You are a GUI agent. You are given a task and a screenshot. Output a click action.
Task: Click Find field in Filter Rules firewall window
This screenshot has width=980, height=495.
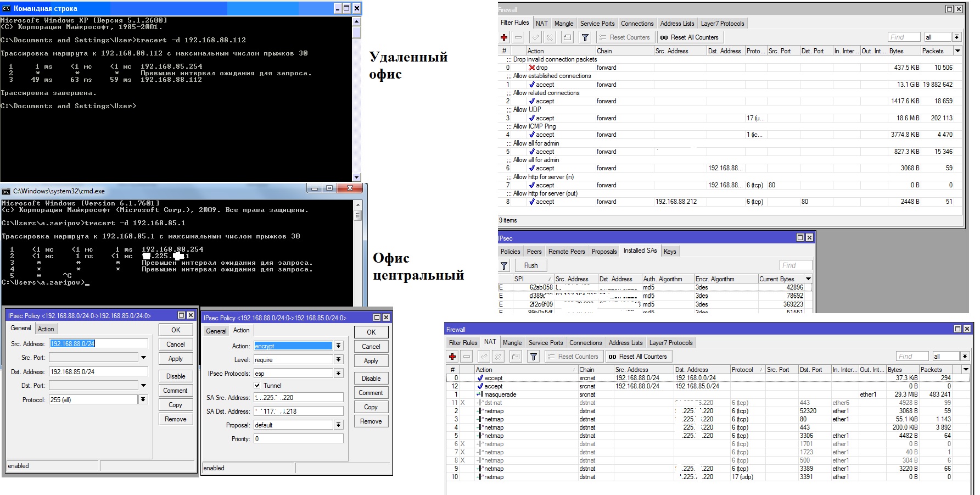[x=904, y=37]
